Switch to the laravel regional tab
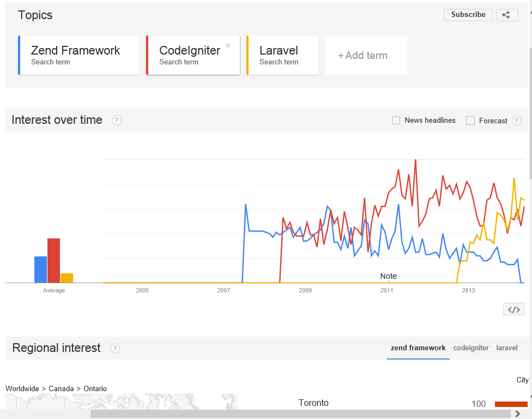Image resolution: width=532 pixels, height=419 pixels. pyautogui.click(x=507, y=348)
